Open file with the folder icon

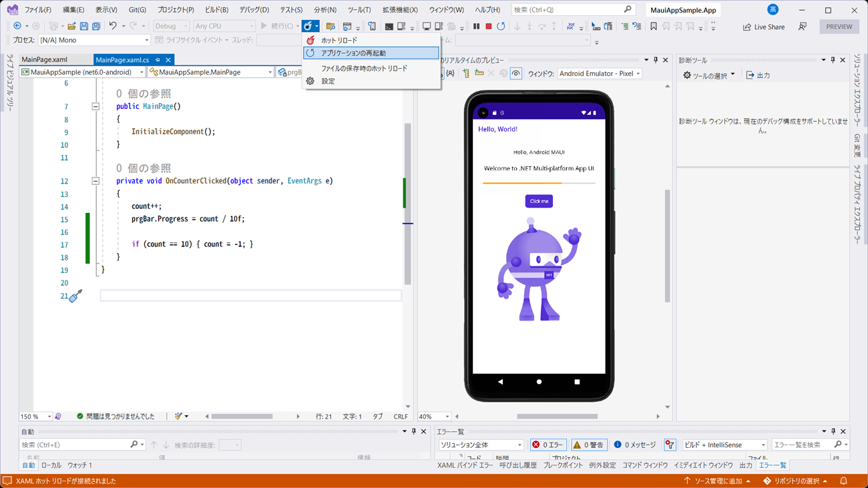71,26
